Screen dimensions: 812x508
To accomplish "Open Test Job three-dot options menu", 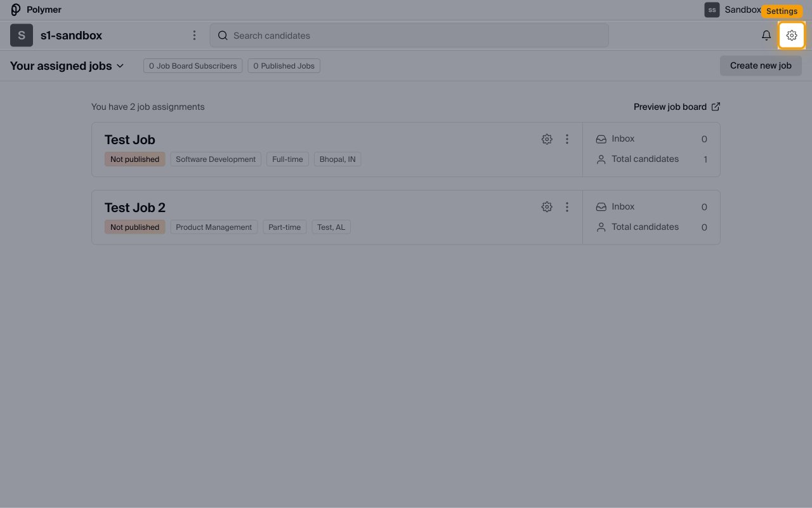I will (x=567, y=139).
